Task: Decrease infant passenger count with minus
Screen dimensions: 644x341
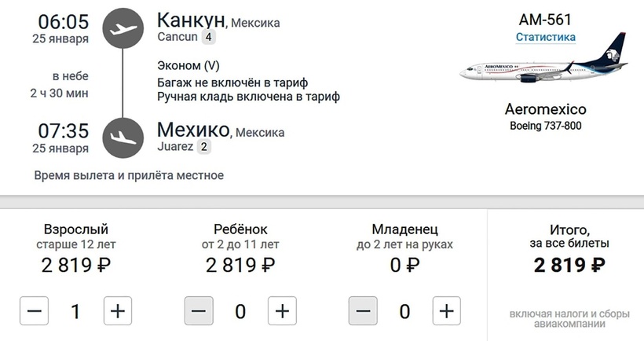Action: [x=363, y=311]
